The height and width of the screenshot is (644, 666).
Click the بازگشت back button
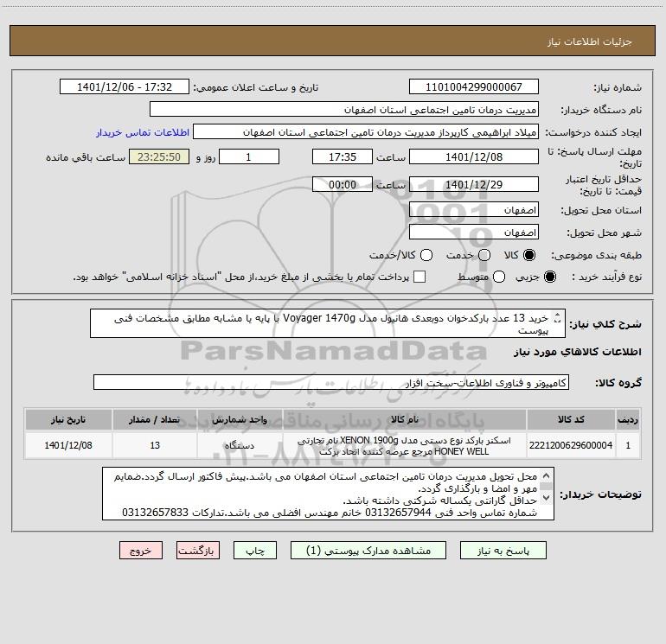coord(198,551)
